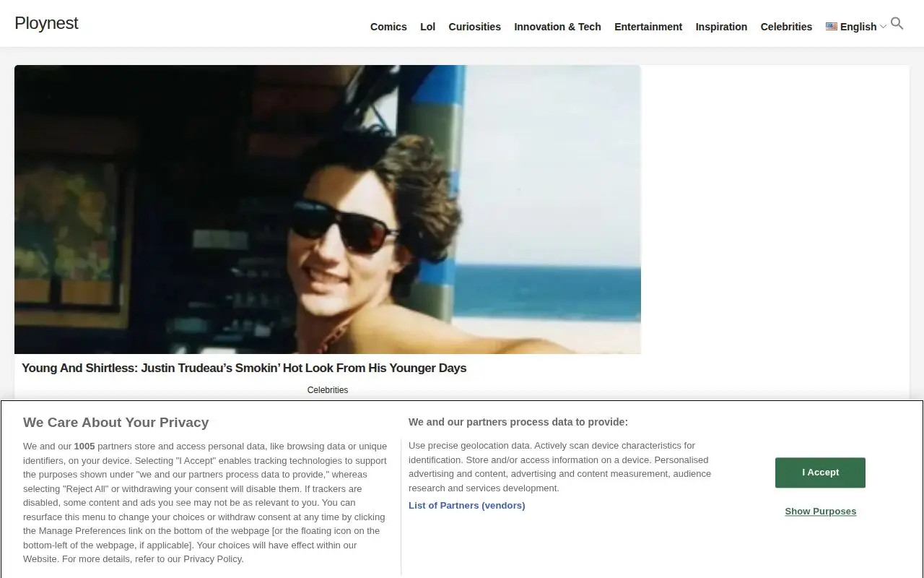Click the privacy notice description text
This screenshot has height=578, width=924.
[206, 503]
